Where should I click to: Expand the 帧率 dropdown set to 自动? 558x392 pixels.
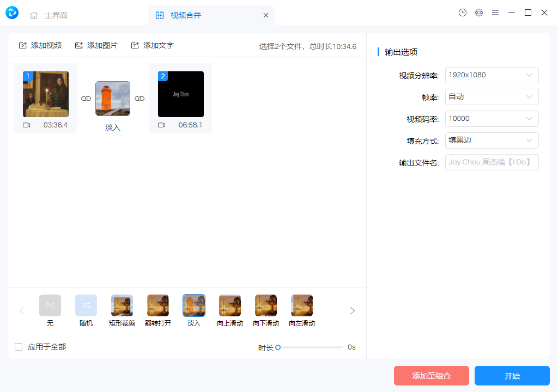coord(492,97)
